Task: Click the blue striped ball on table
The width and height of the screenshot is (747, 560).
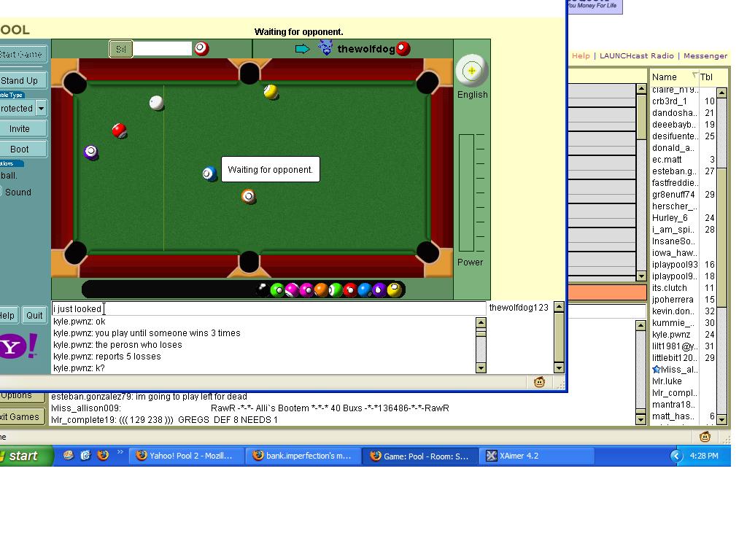Action: tap(209, 174)
